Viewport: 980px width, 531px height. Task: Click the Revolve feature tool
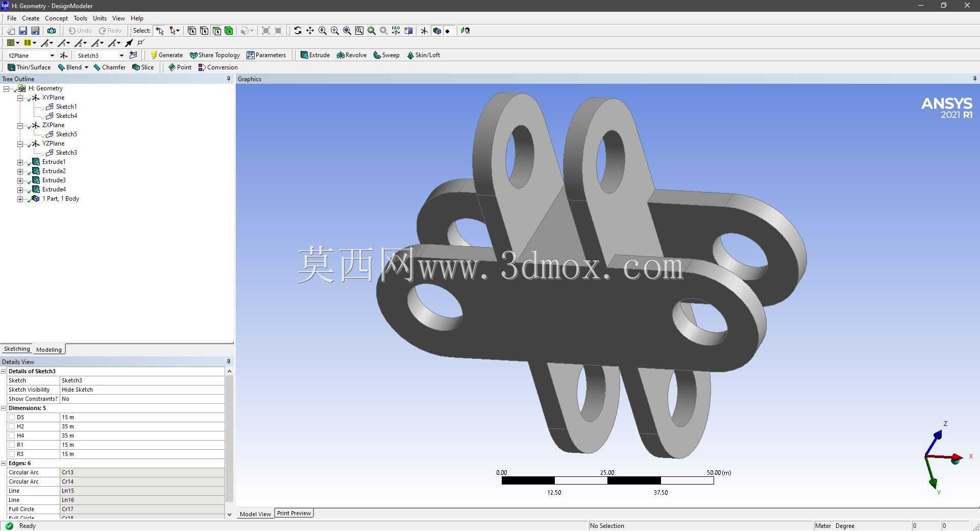point(352,55)
